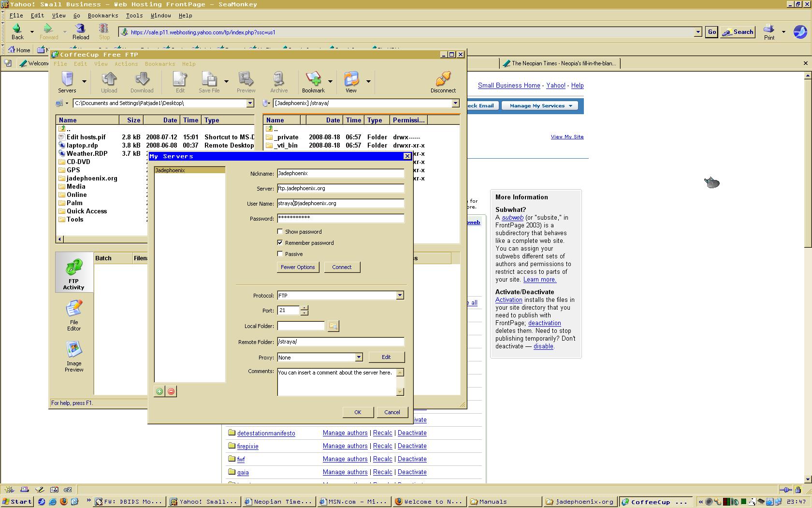Click the User Name field
Image resolution: width=812 pixels, height=508 pixels.
click(x=341, y=204)
